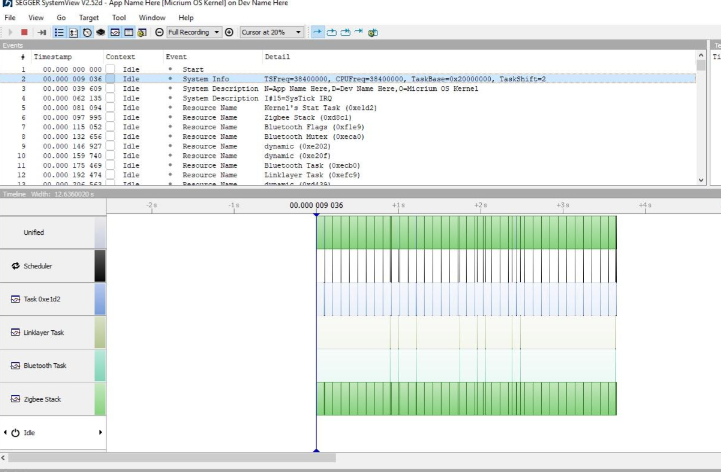Click the Scheduler row icon in timeline
721x472 pixels.
pos(16,266)
